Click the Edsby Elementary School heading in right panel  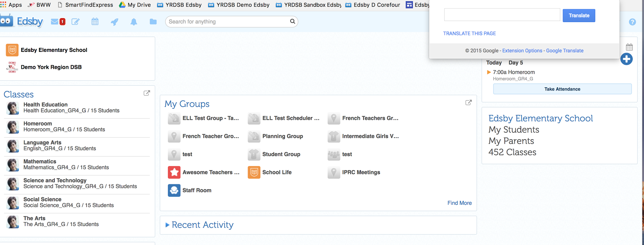click(x=541, y=118)
